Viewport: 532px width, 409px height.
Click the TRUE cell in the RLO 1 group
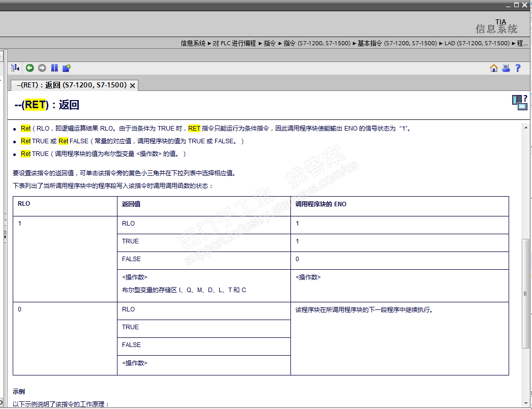point(204,243)
